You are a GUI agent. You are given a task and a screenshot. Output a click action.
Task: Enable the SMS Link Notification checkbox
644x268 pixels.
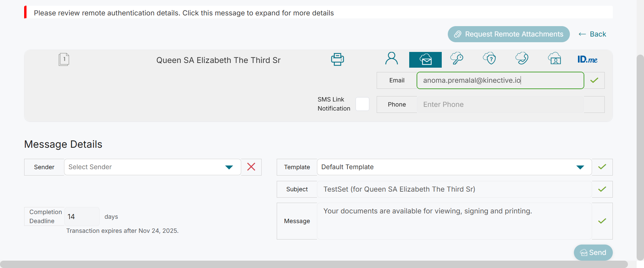coord(362,104)
